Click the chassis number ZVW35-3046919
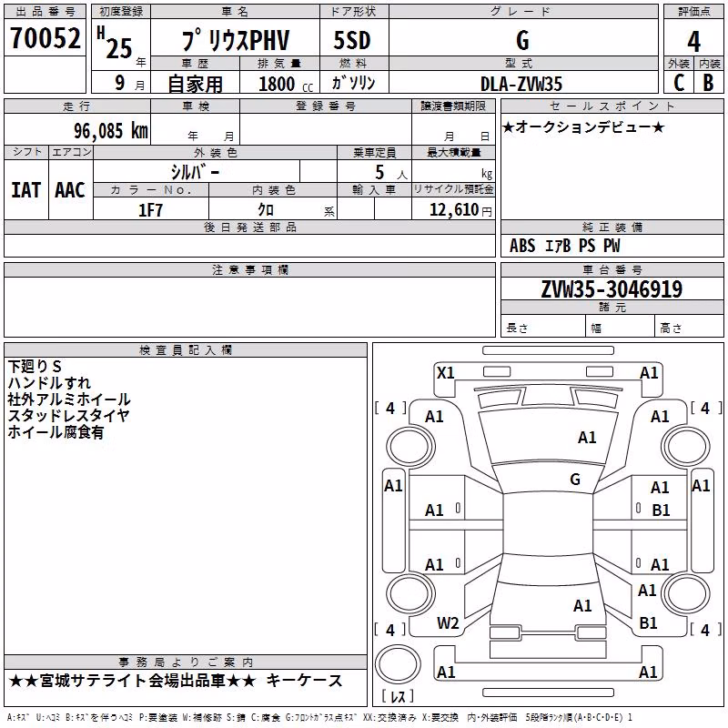Image resolution: width=728 pixels, height=728 pixels. point(612,288)
